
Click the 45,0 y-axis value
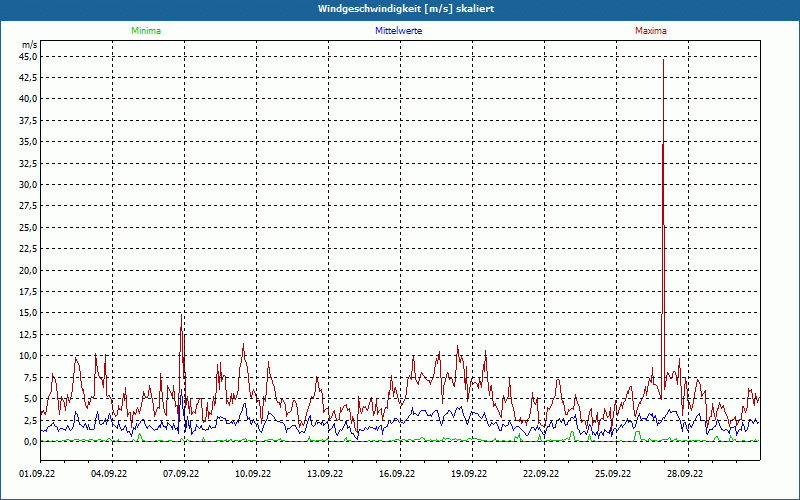pyautogui.click(x=29, y=57)
